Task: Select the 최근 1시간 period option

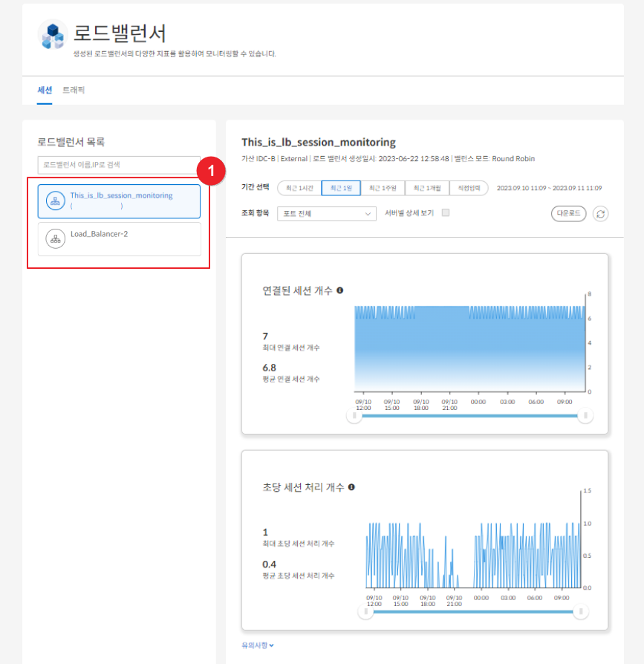Action: [x=299, y=188]
